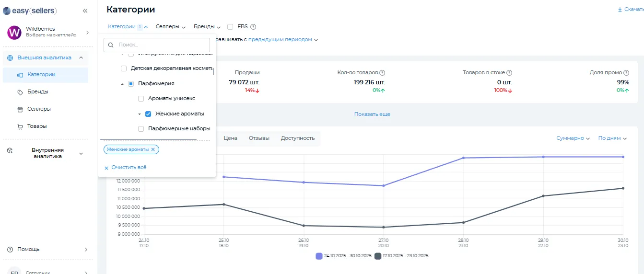The width and height of the screenshot is (644, 274).
Task: Click the FBS help question mark icon
Action: pyautogui.click(x=253, y=27)
